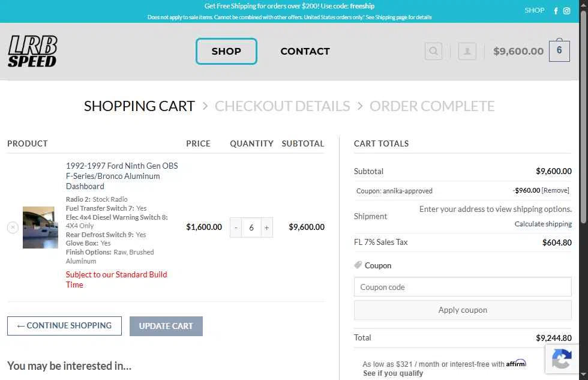588x380 pixels.
Task: Open the Instagram profile icon
Action: click(x=566, y=11)
